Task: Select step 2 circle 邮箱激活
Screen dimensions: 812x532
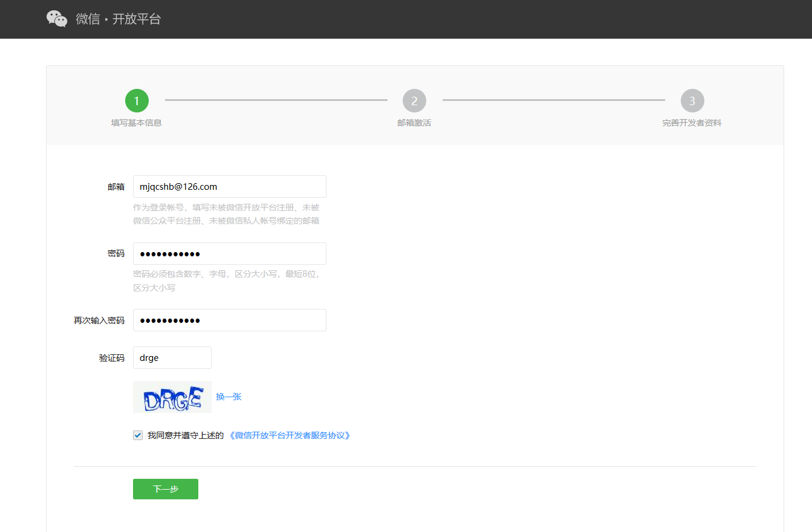Action: pos(414,101)
